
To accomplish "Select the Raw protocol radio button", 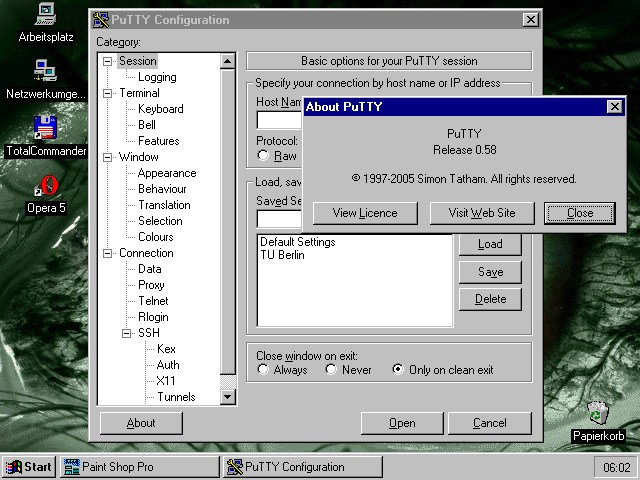I will 263,156.
